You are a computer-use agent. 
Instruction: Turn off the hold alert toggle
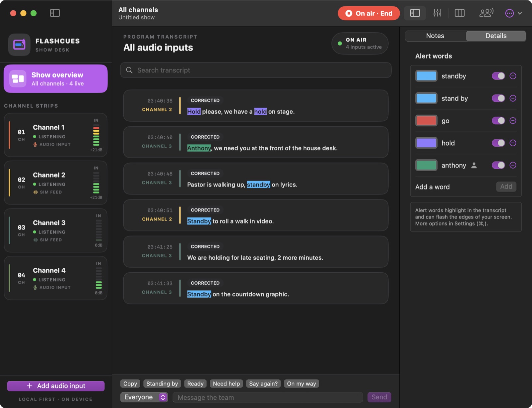tap(498, 143)
